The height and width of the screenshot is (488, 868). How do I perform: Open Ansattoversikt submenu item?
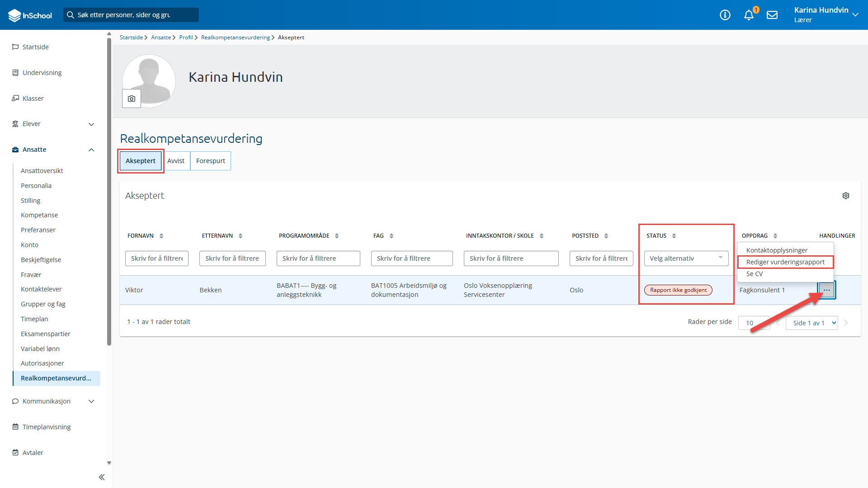[x=42, y=171]
